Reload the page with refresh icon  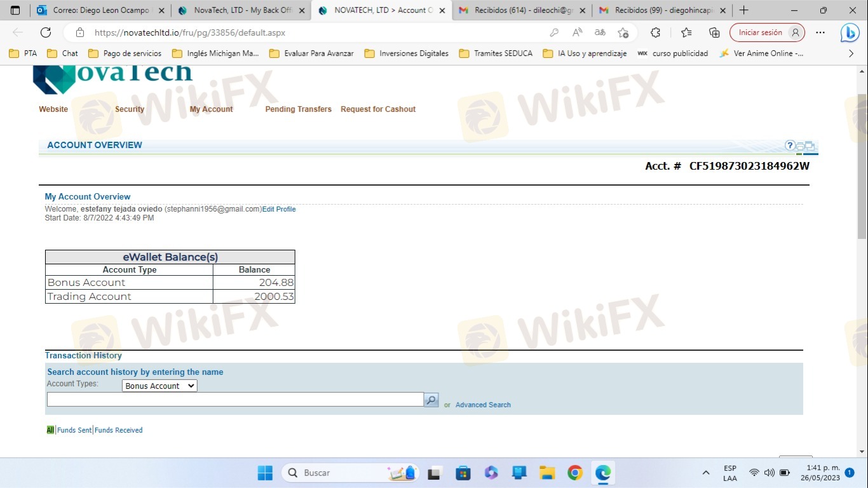(46, 32)
